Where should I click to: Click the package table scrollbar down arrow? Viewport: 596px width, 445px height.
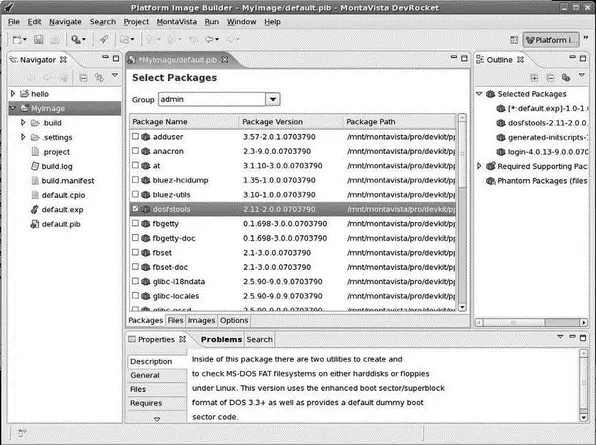coord(462,307)
